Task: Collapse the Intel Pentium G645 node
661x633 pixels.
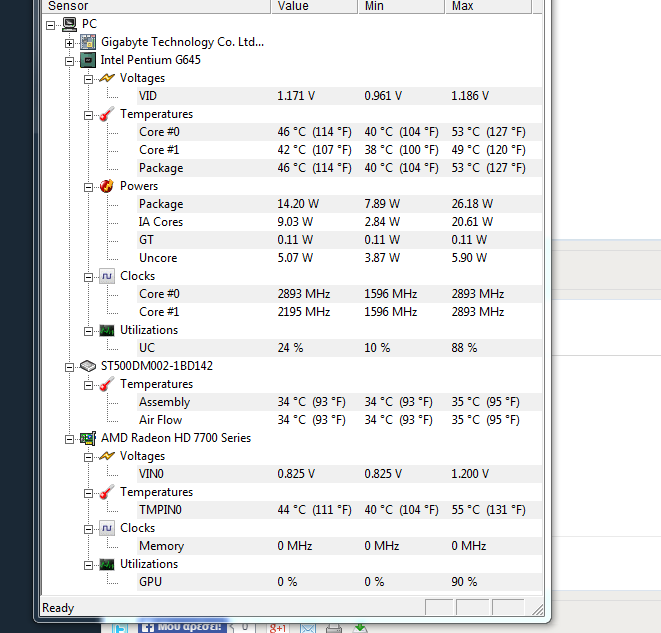Action: 69,62
